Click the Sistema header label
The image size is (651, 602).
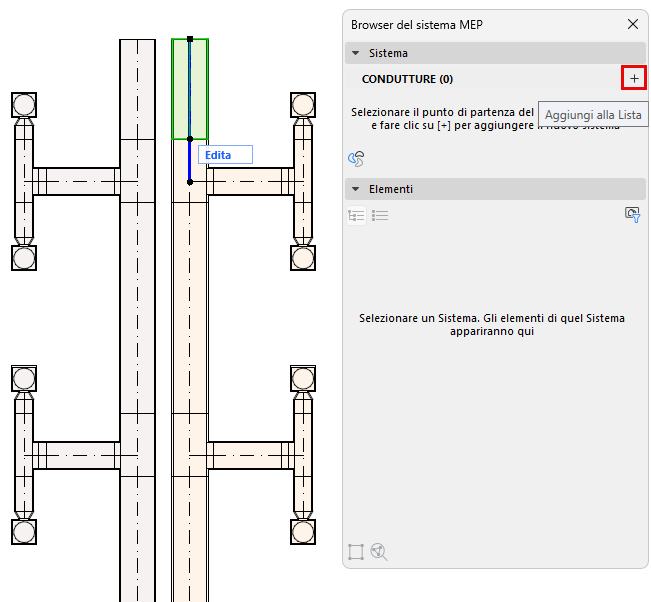tap(388, 53)
